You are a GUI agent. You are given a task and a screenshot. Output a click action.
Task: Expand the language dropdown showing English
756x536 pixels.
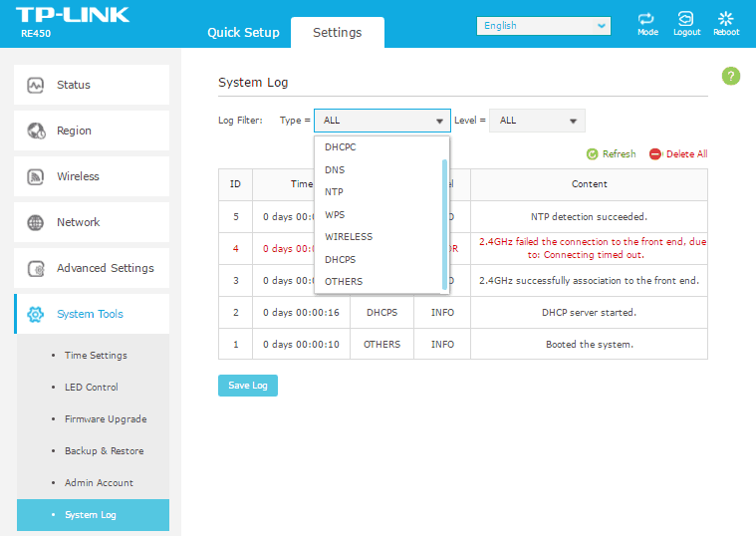(x=543, y=26)
